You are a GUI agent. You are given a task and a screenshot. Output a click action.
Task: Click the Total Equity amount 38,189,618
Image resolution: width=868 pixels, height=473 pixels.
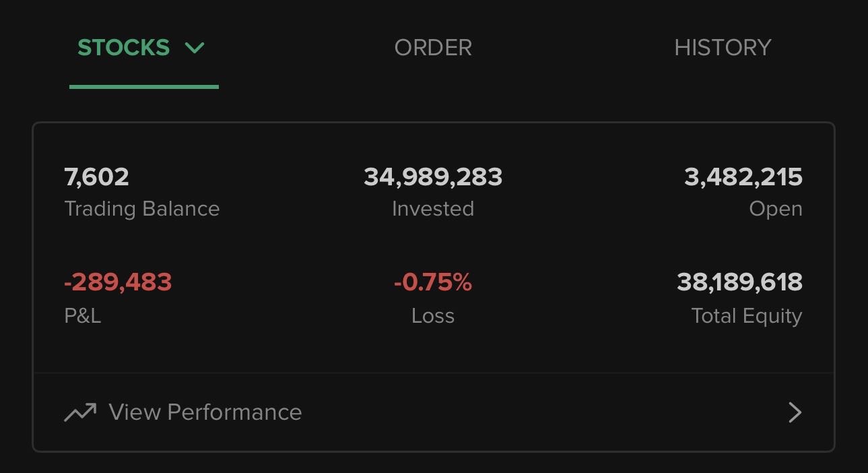click(739, 282)
